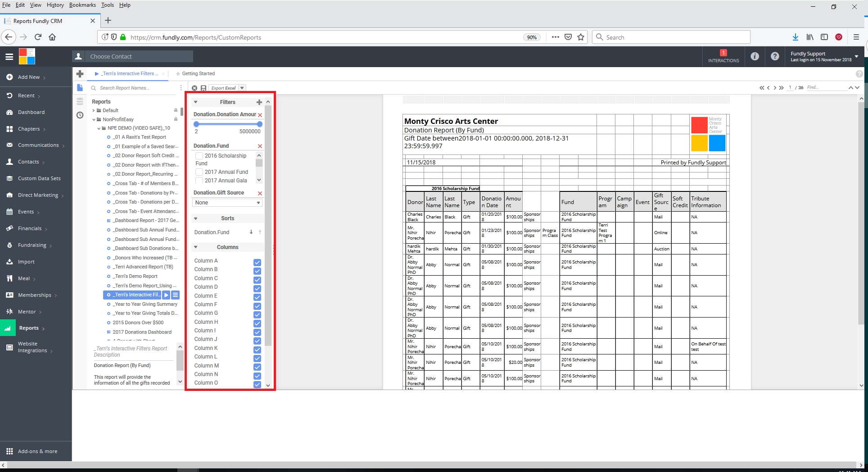Viewport: 868px width, 472px height.
Task: Click the Export Excel button
Action: point(224,88)
